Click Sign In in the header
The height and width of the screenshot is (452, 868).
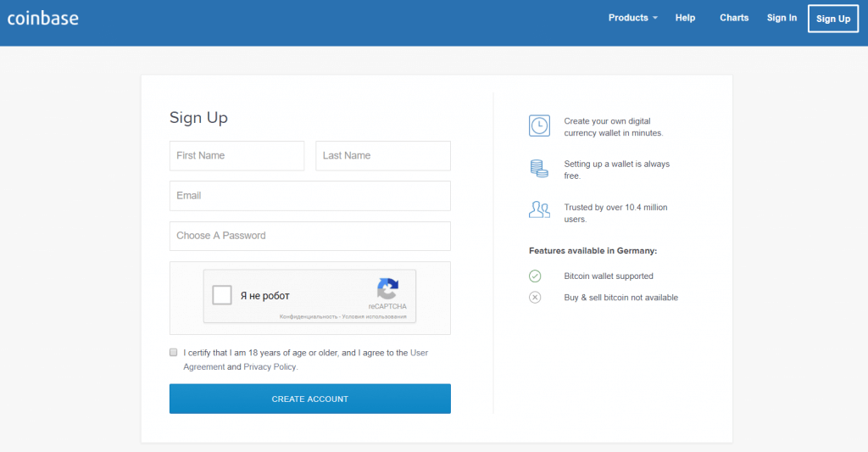tap(782, 18)
